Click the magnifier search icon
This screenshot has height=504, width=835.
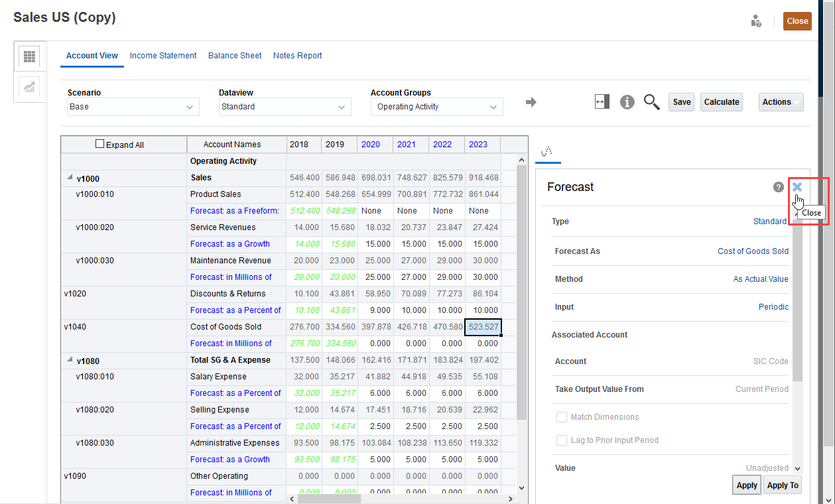652,101
